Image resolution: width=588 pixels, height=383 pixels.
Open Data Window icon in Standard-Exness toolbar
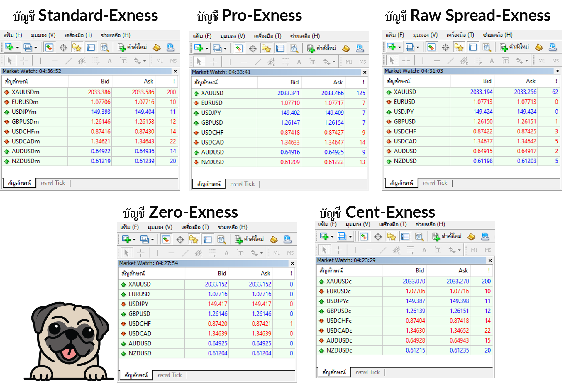click(63, 48)
